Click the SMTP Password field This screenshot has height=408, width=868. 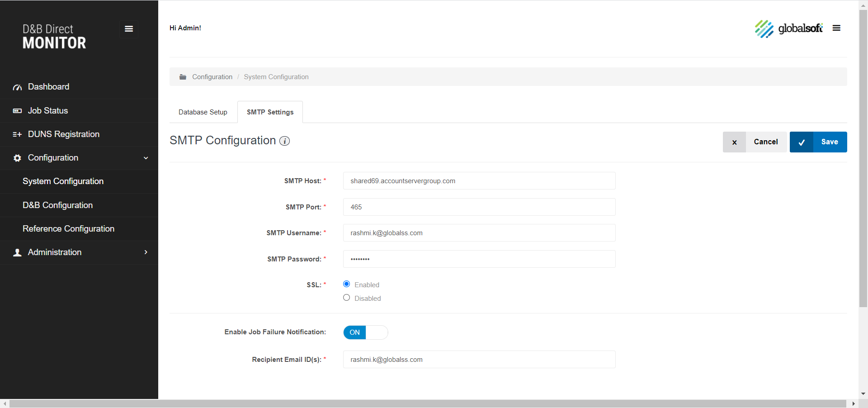[479, 259]
